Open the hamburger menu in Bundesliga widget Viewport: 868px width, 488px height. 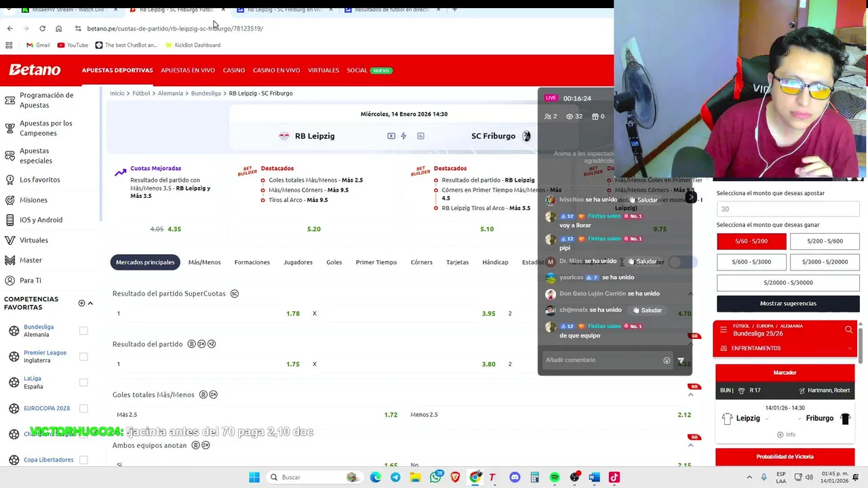tap(724, 329)
